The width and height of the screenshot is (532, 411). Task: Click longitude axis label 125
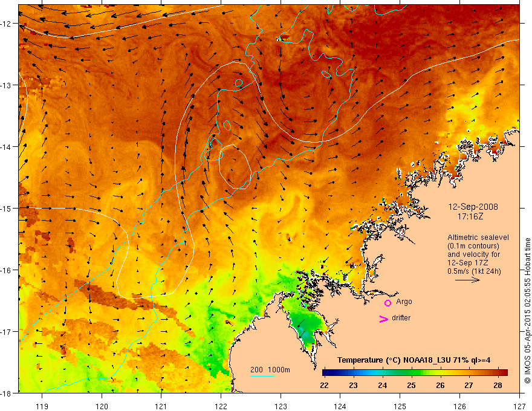pos(400,406)
